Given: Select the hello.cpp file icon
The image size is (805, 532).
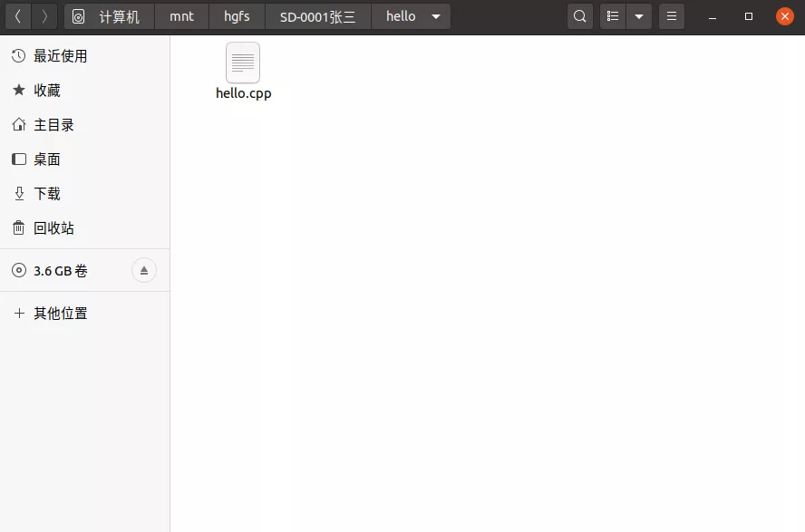Looking at the screenshot, I should click(x=243, y=63).
